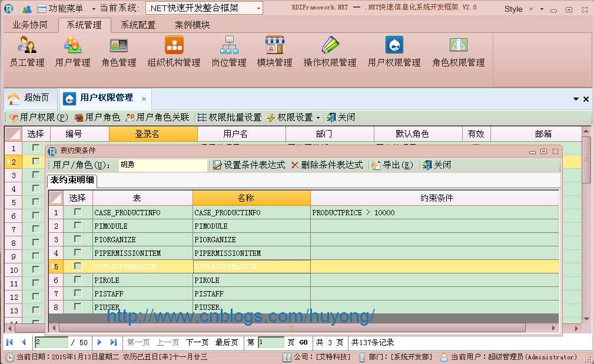
Task: Check the PIMODULE row checkbox
Action: [x=78, y=225]
